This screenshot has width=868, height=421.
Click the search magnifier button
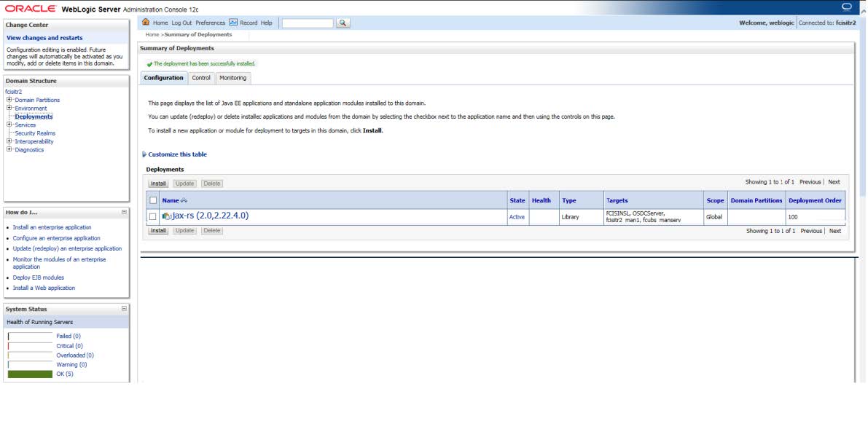[343, 23]
